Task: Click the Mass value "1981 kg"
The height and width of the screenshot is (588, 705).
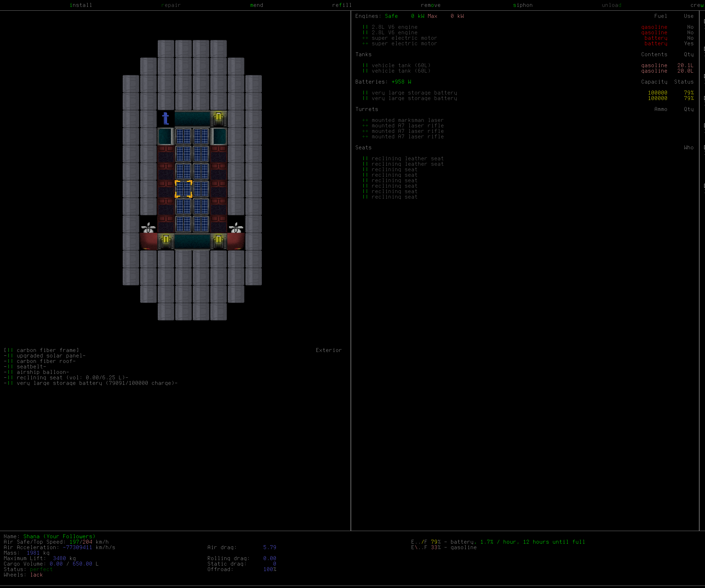Action: pos(38,553)
